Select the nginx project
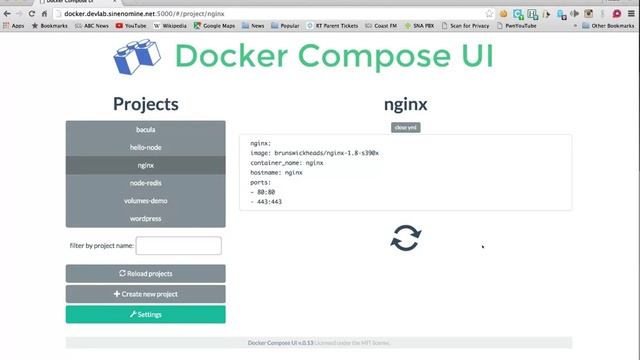 click(145, 165)
